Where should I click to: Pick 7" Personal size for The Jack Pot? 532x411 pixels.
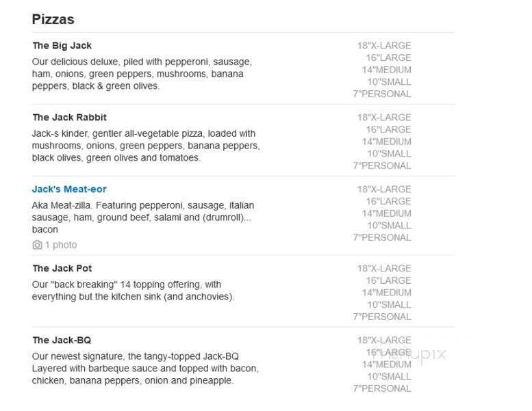pyautogui.click(x=382, y=317)
